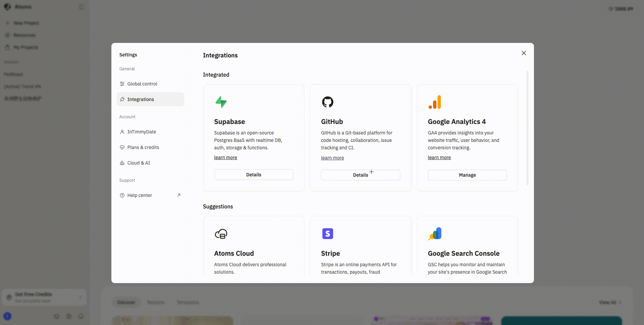
Task: Click the Stripe icon
Action: (327, 233)
